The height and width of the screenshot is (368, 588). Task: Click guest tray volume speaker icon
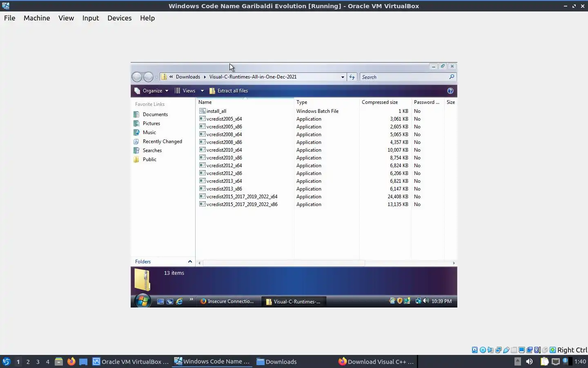[426, 301]
